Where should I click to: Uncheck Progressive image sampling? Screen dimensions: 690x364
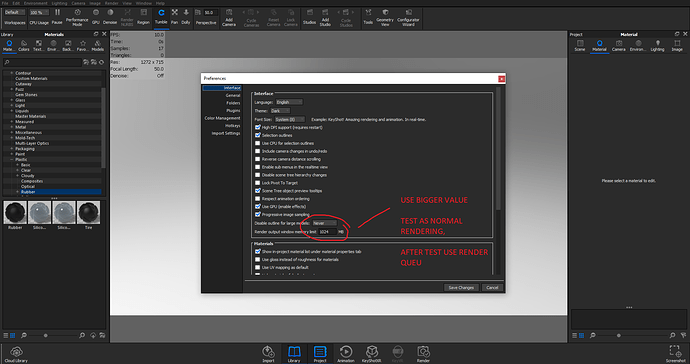(x=258, y=214)
